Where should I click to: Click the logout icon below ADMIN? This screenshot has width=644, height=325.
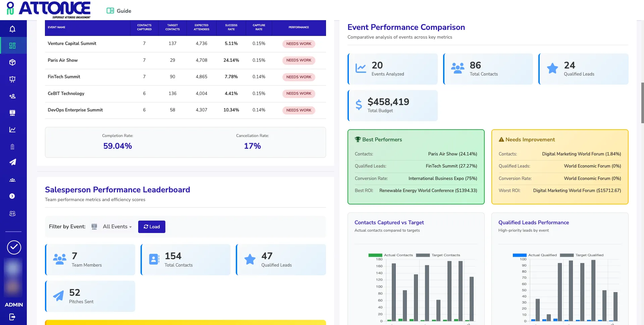point(12,317)
